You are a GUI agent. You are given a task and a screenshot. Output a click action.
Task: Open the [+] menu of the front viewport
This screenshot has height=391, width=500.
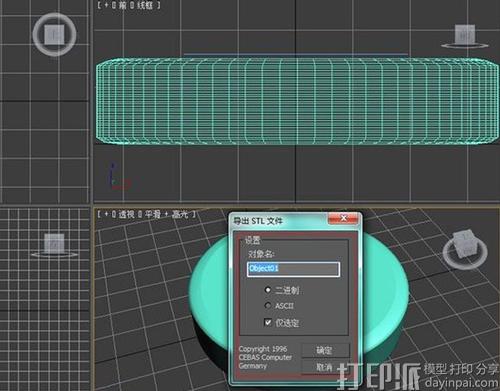tap(107, 5)
